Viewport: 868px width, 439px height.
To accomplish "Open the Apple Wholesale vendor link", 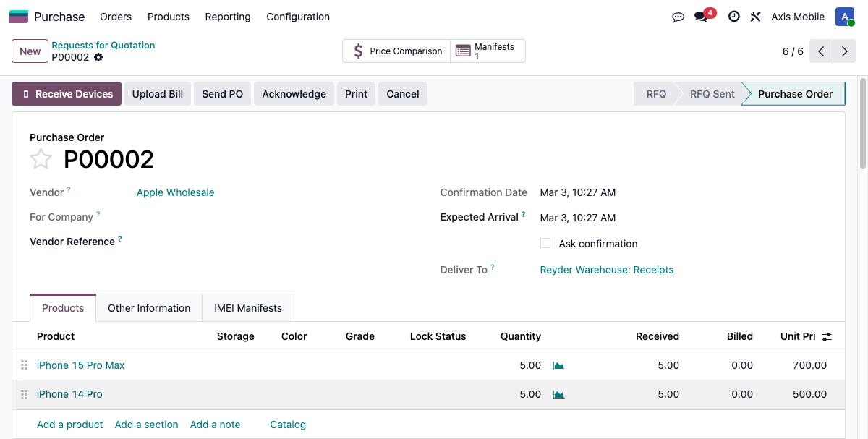I will [x=176, y=192].
